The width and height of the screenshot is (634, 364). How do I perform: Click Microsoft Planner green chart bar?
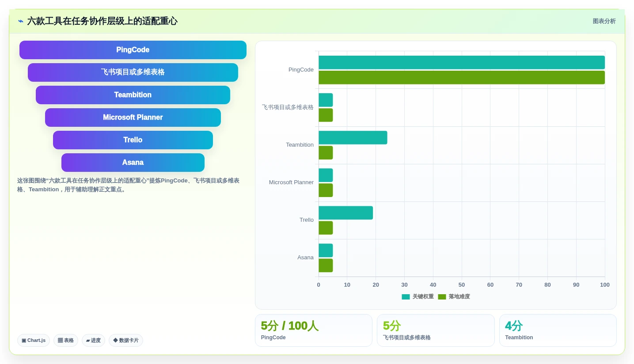(326, 190)
